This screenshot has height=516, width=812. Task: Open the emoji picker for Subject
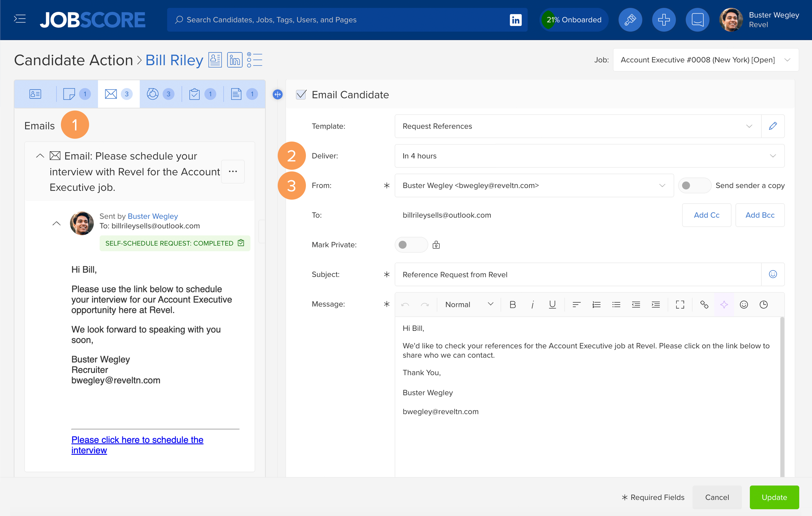click(x=773, y=275)
